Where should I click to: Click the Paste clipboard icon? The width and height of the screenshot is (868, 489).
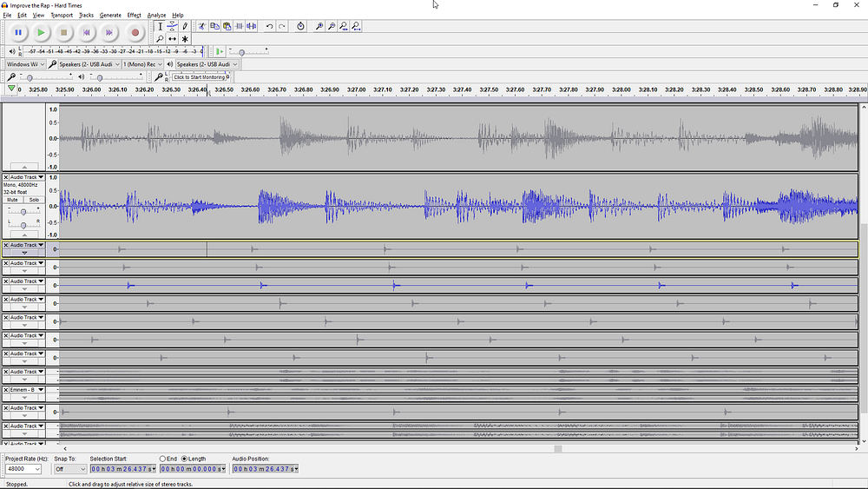click(227, 26)
